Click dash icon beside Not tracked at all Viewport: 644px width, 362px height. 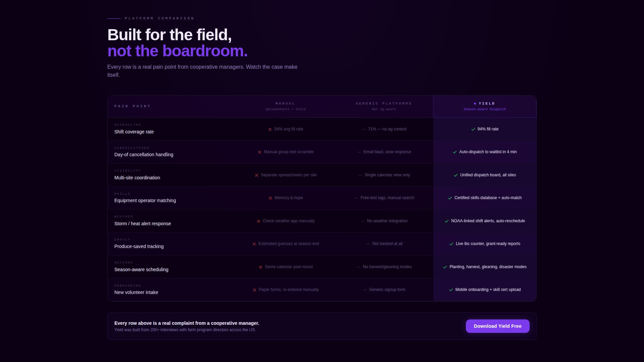coord(368,244)
